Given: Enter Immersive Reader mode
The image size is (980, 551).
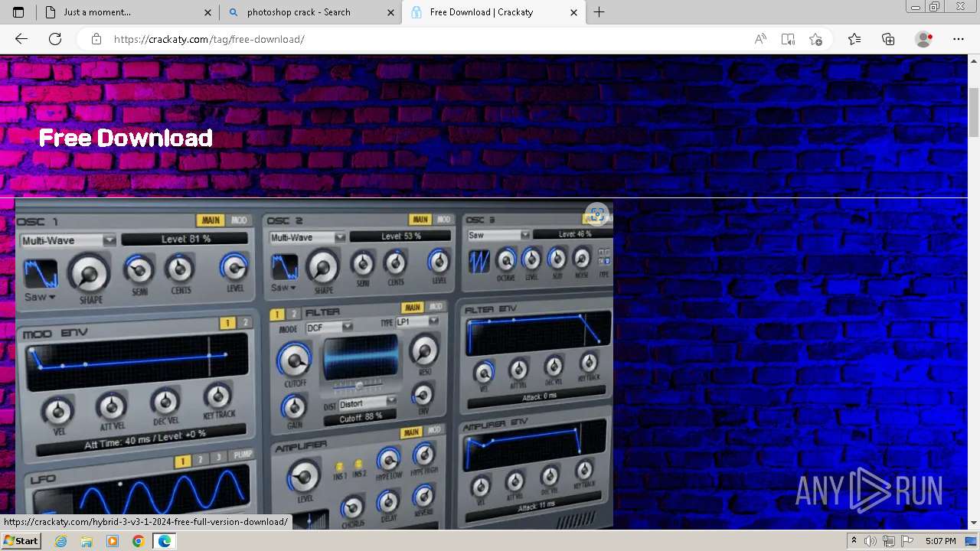Looking at the screenshot, I should (788, 39).
